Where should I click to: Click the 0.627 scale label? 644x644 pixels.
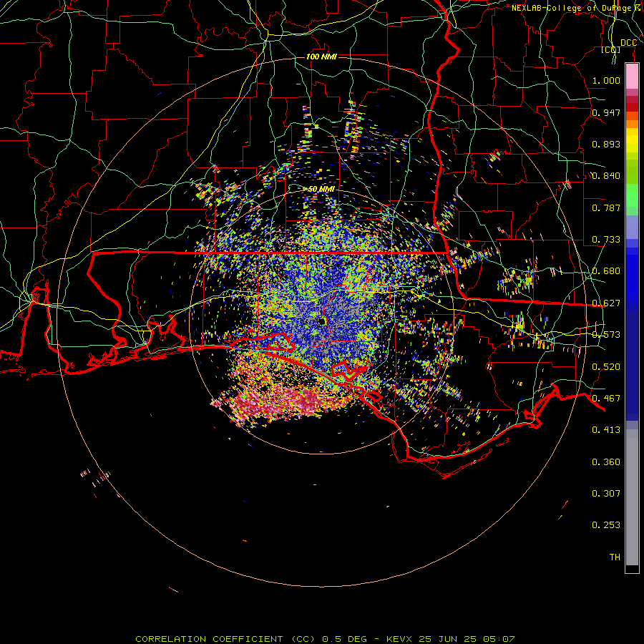pos(606,303)
